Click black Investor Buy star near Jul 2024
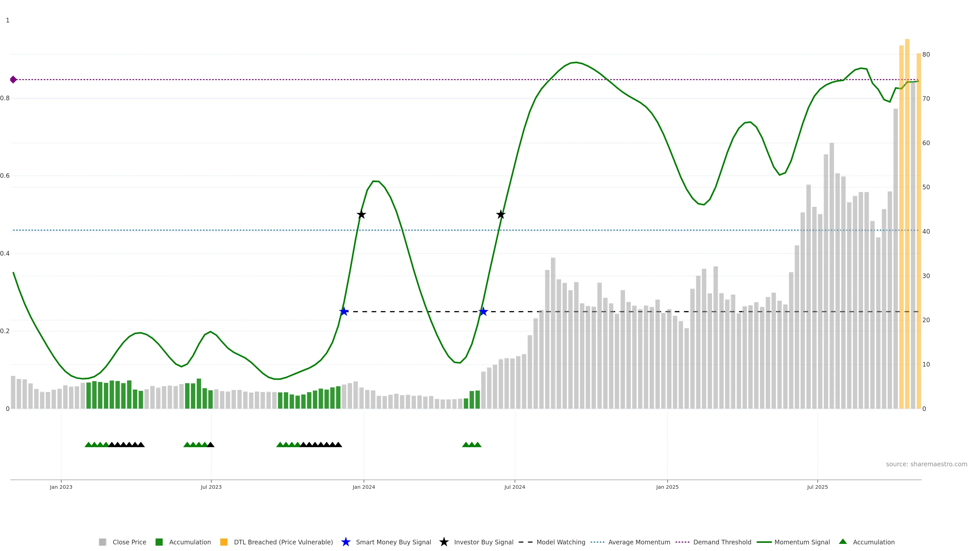 (501, 215)
